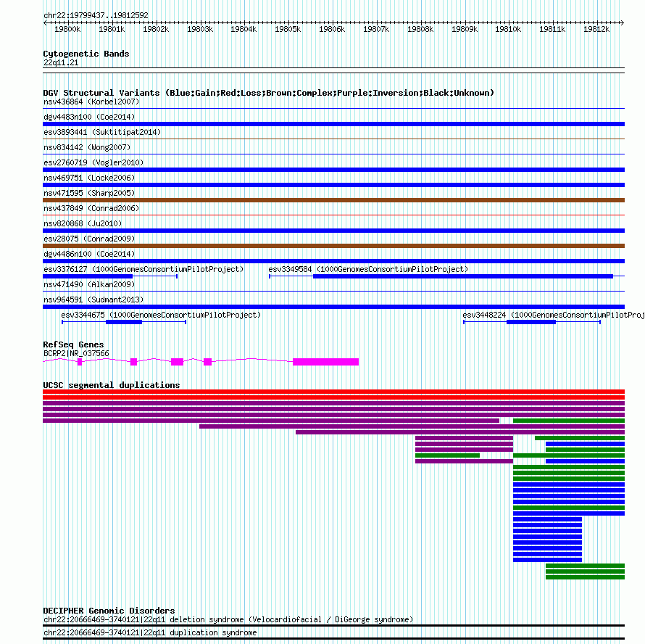The height and width of the screenshot is (644, 645).
Task: Open the BCRP2|NR_037566 gene label
Action: (x=77, y=353)
